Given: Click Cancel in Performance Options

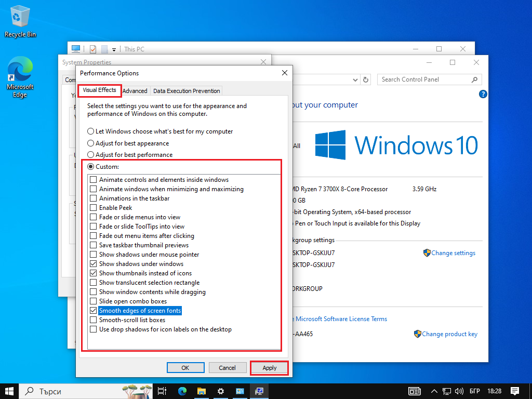Looking at the screenshot, I should coord(228,368).
